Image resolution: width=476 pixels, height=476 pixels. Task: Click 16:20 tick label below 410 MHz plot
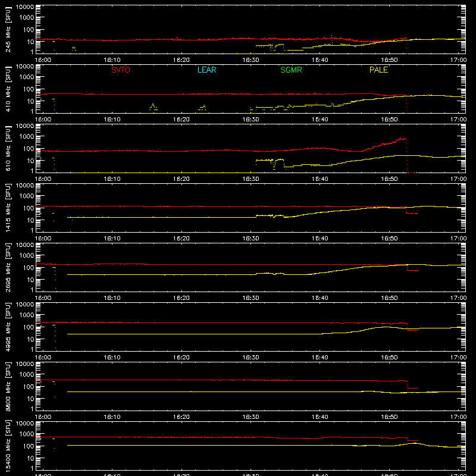point(181,120)
